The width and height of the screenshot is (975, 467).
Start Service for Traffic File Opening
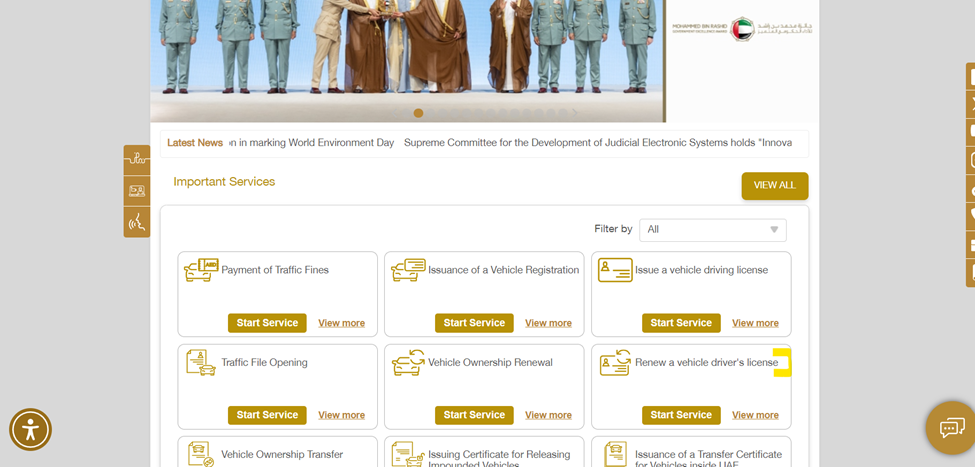tap(267, 415)
